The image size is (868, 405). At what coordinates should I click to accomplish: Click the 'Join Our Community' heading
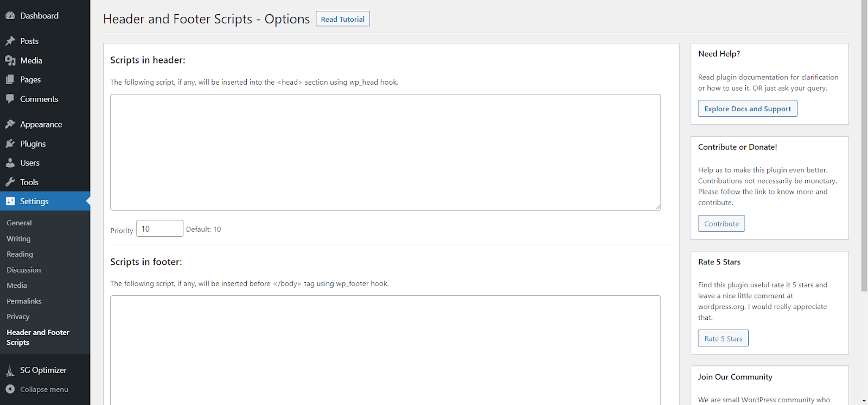(x=735, y=377)
